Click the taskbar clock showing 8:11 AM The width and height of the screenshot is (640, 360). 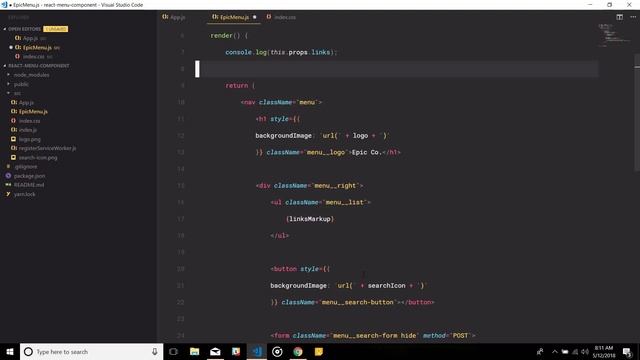(604, 351)
